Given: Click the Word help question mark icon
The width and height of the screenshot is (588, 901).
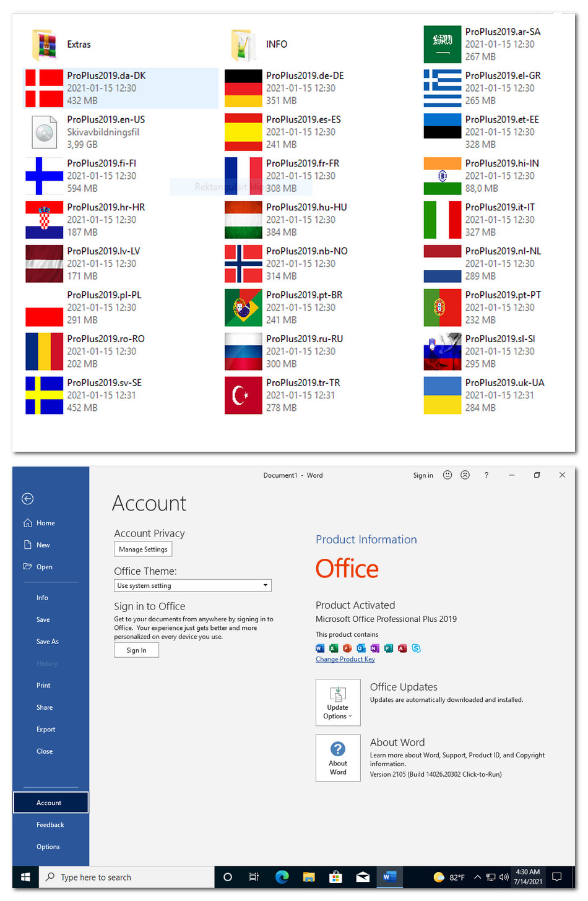Looking at the screenshot, I should 486,475.
